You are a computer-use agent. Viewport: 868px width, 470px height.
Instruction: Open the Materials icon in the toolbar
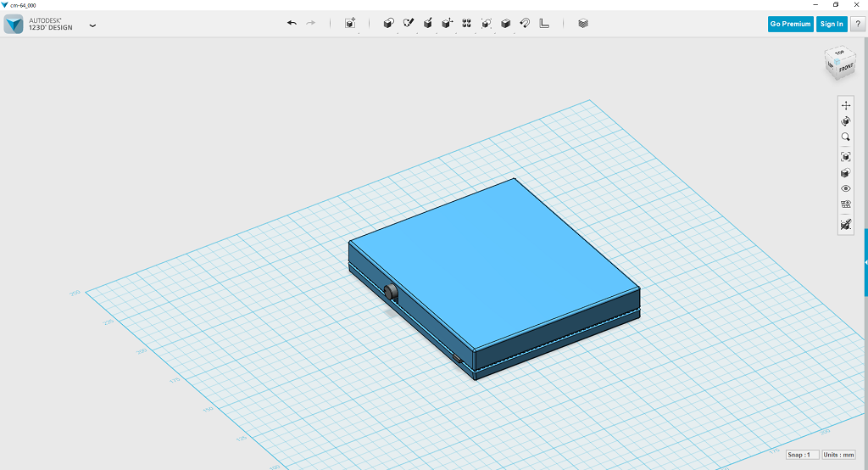tap(583, 24)
